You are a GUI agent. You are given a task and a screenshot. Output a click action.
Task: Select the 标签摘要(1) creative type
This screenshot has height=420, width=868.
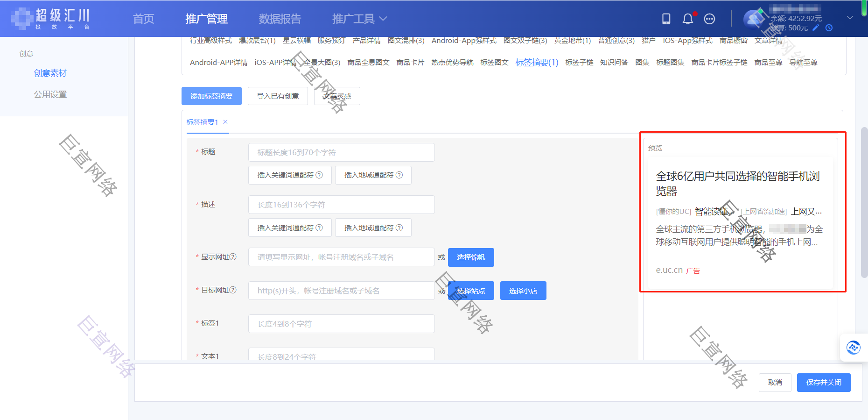pyautogui.click(x=537, y=62)
